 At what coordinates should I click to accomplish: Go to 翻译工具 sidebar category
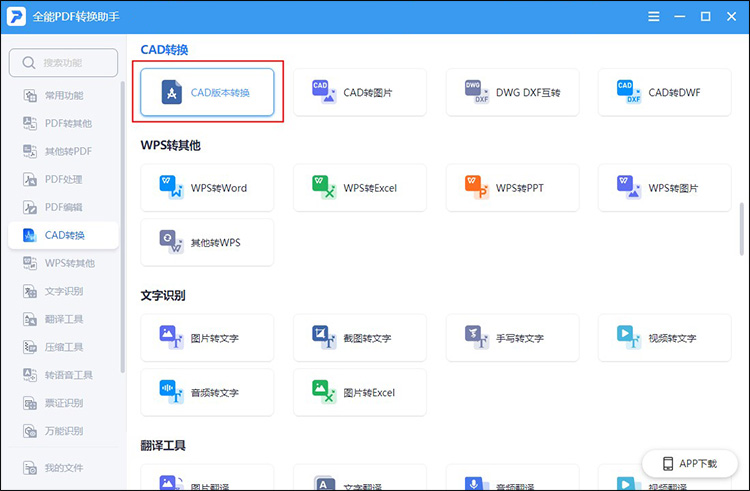click(63, 319)
